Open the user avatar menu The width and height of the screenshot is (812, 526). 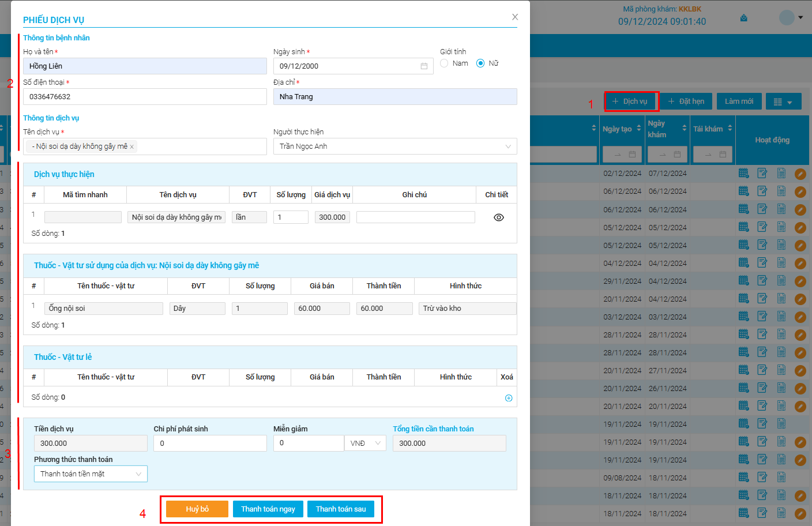[791, 17]
